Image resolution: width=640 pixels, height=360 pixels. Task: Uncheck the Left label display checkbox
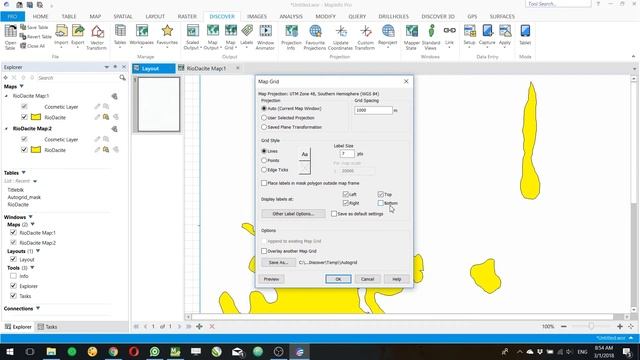(346, 194)
